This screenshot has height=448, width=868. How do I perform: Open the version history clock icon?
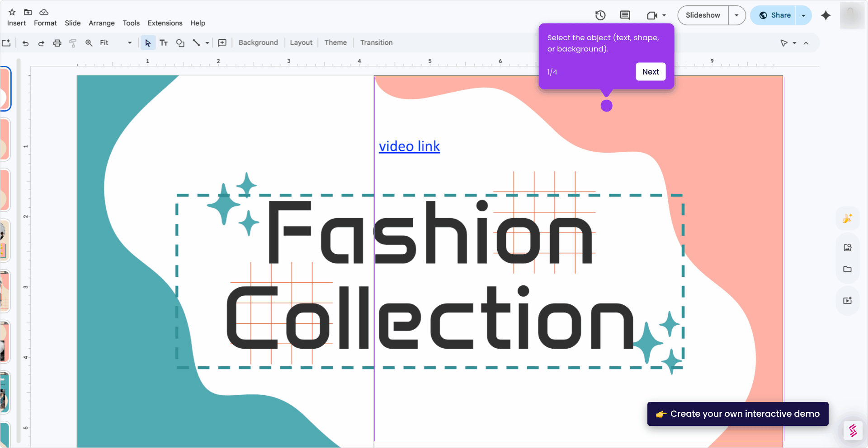600,15
